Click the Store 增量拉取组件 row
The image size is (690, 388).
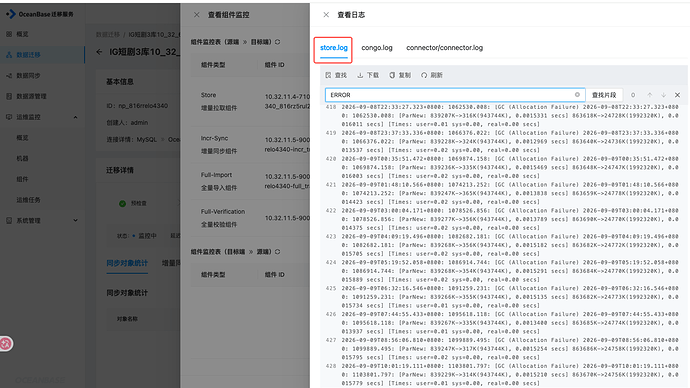[x=250, y=102]
